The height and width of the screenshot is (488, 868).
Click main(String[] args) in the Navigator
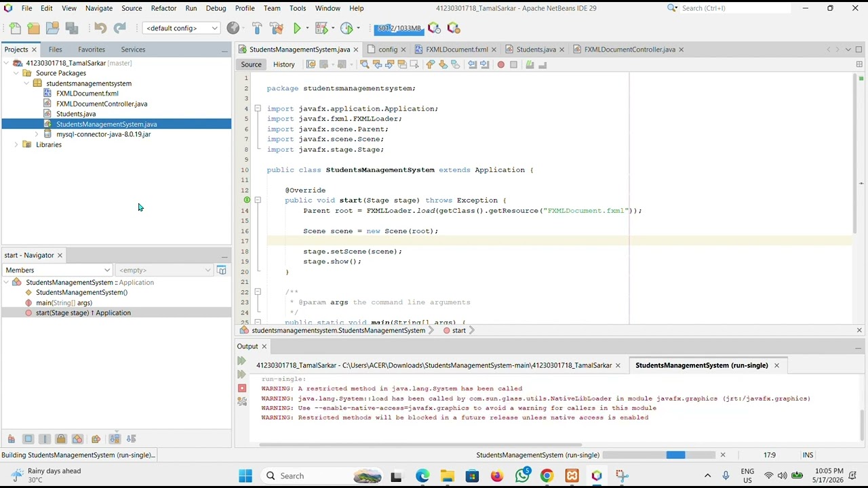point(64,303)
